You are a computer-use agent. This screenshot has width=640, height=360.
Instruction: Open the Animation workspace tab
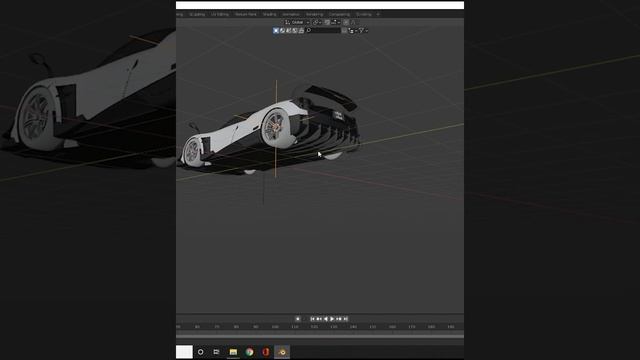291,14
